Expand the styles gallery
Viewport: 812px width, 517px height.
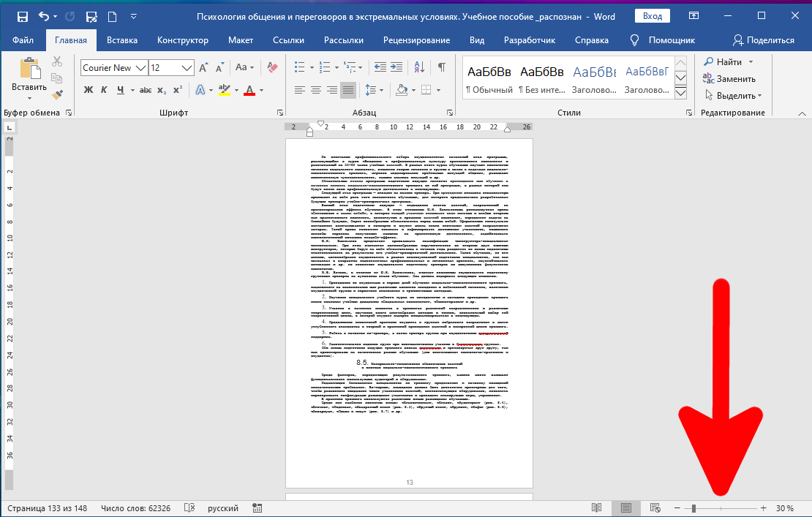tap(680, 93)
